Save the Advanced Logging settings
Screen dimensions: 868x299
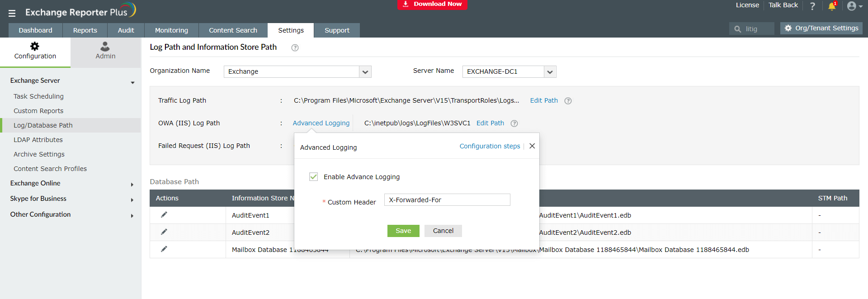point(403,231)
